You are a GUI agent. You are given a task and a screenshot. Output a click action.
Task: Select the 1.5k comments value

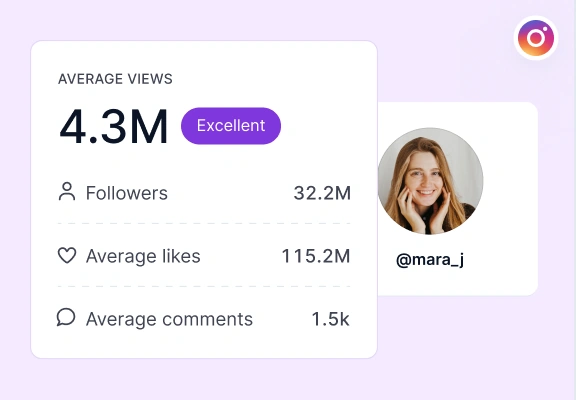tap(331, 319)
